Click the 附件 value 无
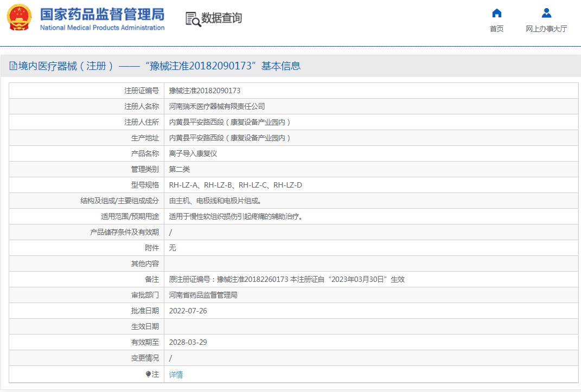581x392 pixels. [x=173, y=248]
